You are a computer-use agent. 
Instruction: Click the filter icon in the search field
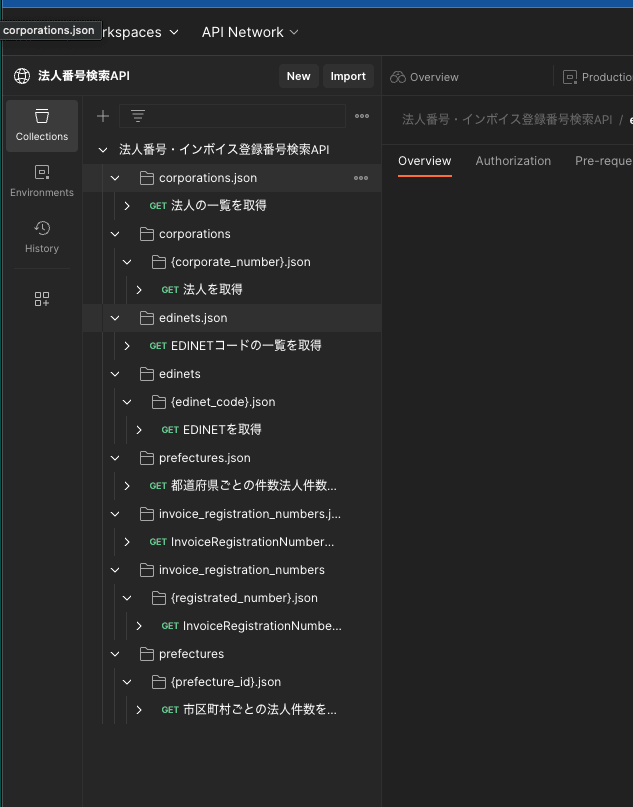[x=137, y=116]
